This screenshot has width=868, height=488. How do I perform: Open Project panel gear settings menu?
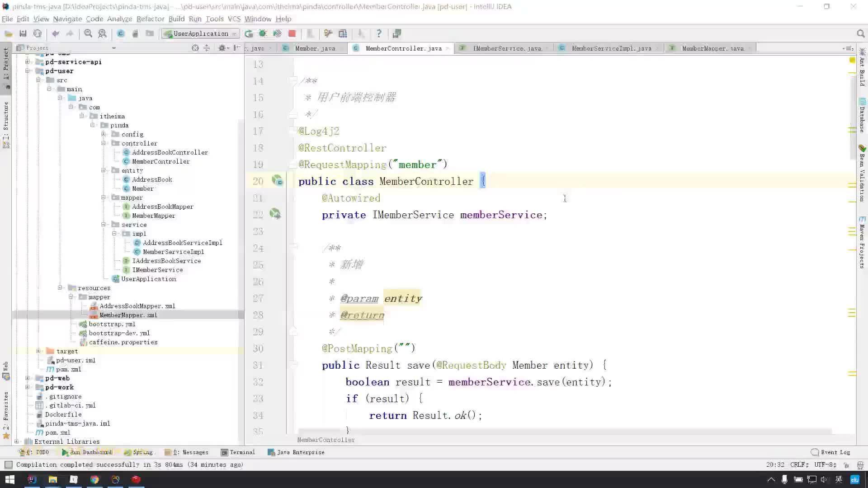[223, 48]
